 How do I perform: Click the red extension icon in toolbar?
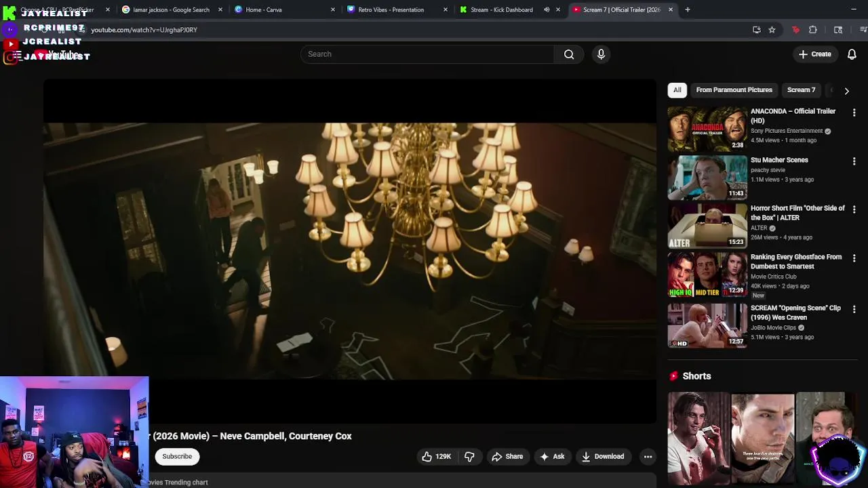(796, 30)
